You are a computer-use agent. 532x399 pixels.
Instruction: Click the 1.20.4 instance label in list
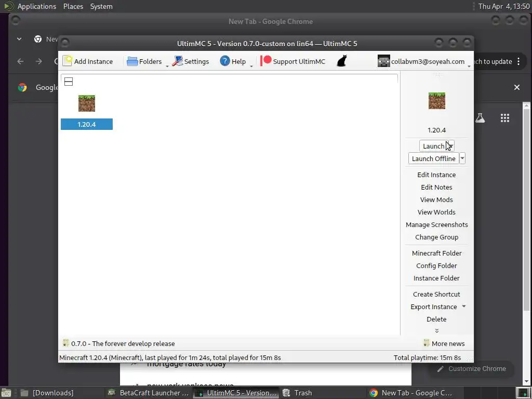click(87, 124)
